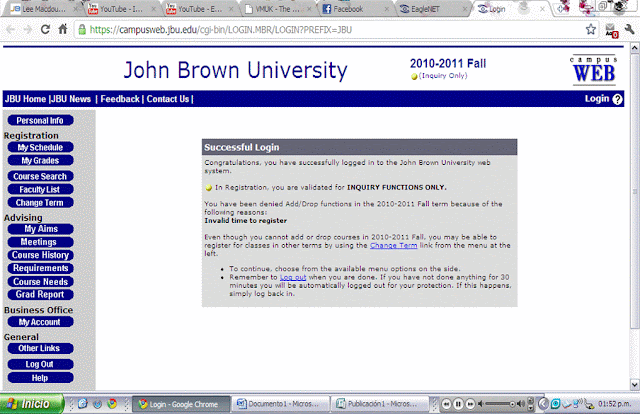The width and height of the screenshot is (640, 414).
Task: Follow Change Term link in message text
Action: [393, 245]
